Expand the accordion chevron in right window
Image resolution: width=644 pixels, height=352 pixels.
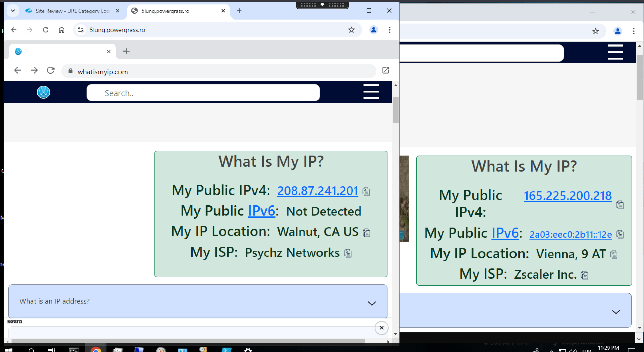tap(616, 312)
